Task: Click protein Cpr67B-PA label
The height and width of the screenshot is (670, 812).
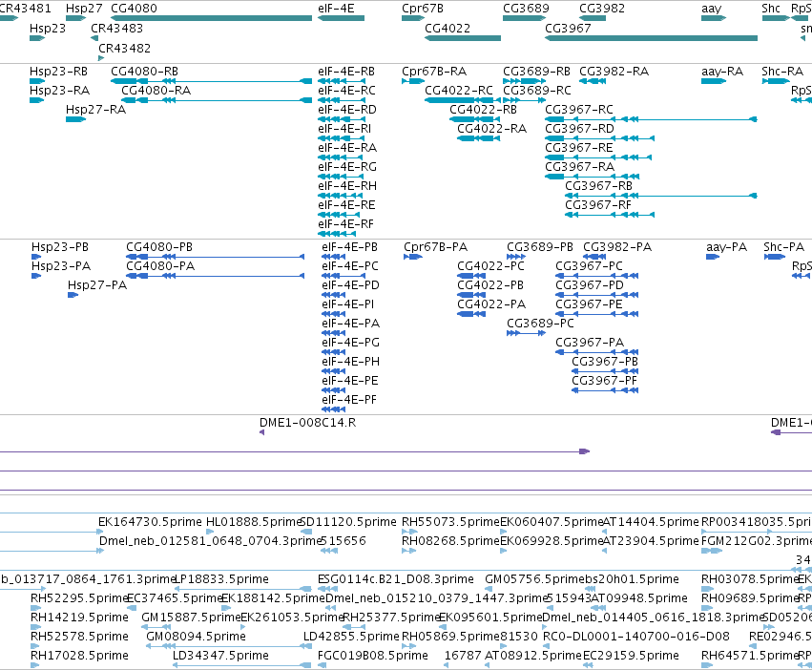Action: (435, 247)
